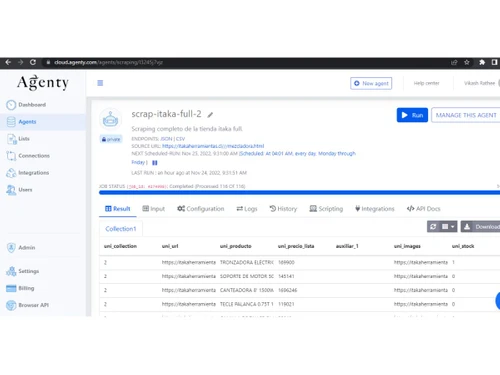The height and width of the screenshot is (375, 500).
Task: Open the Vikash Rathee account menu
Action: click(480, 83)
